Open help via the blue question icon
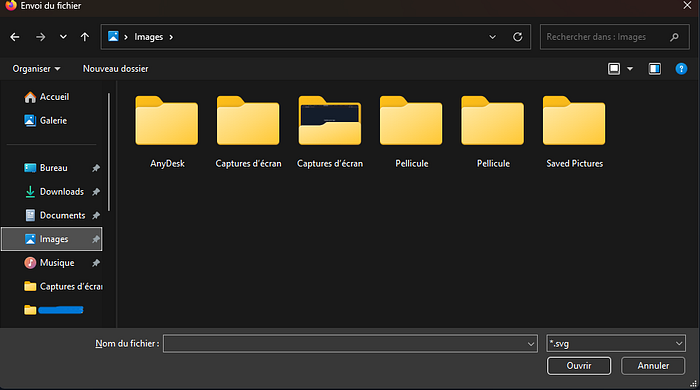The height and width of the screenshot is (390, 700). tap(681, 69)
